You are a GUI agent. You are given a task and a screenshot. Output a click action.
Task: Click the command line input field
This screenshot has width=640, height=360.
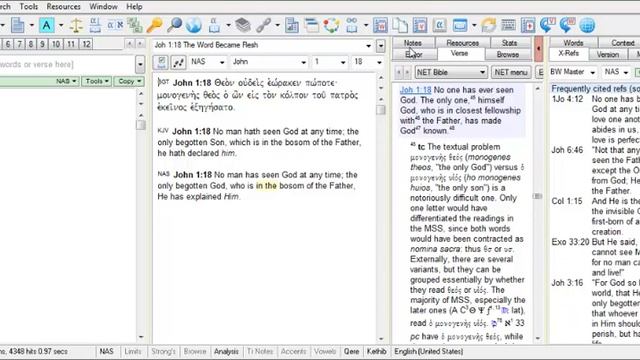(x=67, y=64)
